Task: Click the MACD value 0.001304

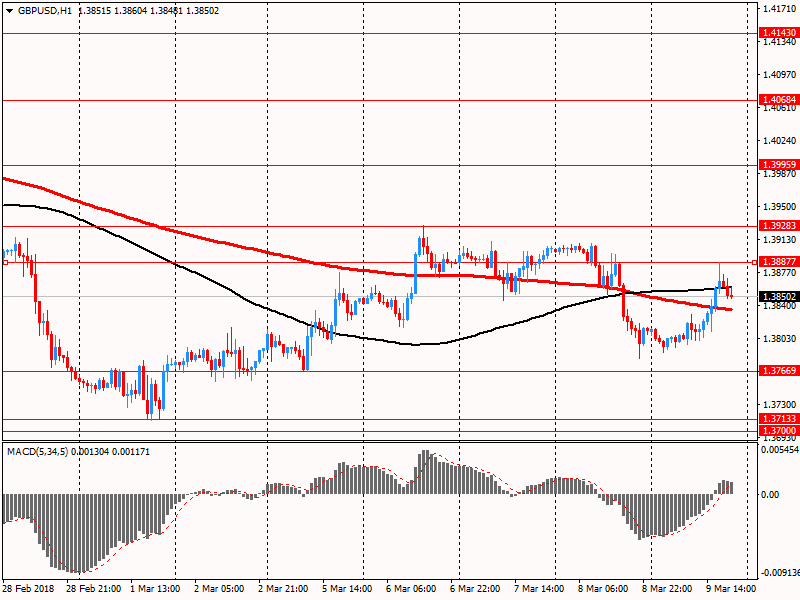Action: (90, 452)
